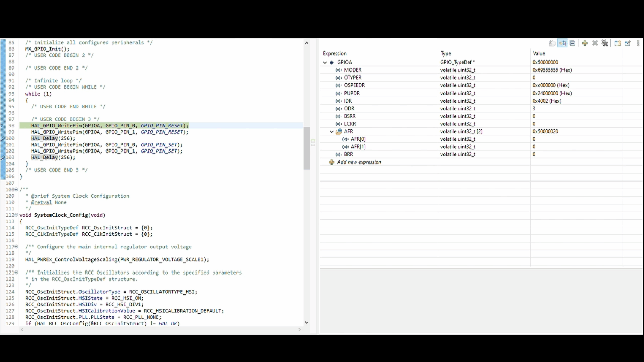
Task: Click the editor horizontal scroll-right arrow
Action: (300, 330)
